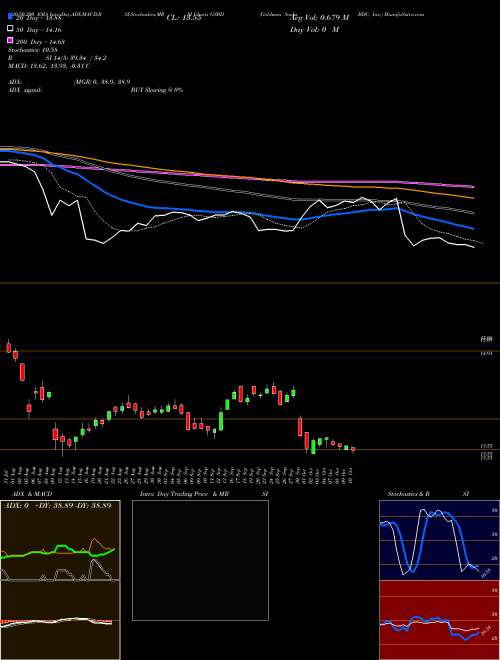The image size is (500, 660).
Task: Click the 'BUY Slowing @ 0%' signal text
Action: [157, 90]
